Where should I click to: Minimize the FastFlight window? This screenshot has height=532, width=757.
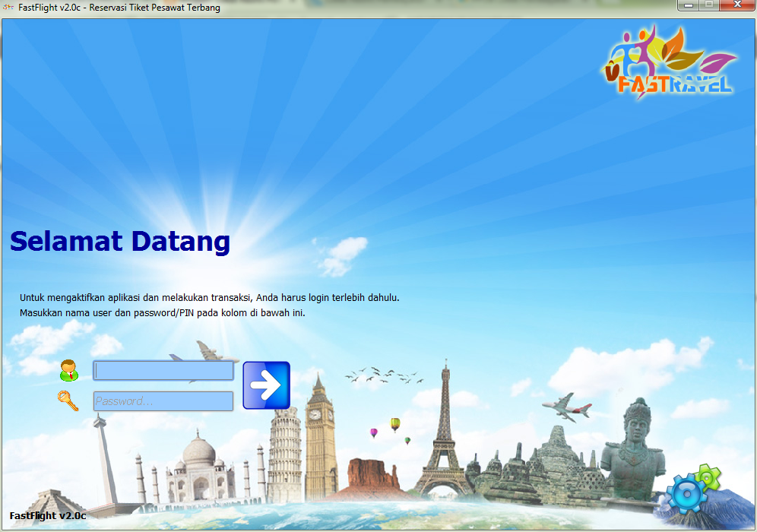[689, 6]
